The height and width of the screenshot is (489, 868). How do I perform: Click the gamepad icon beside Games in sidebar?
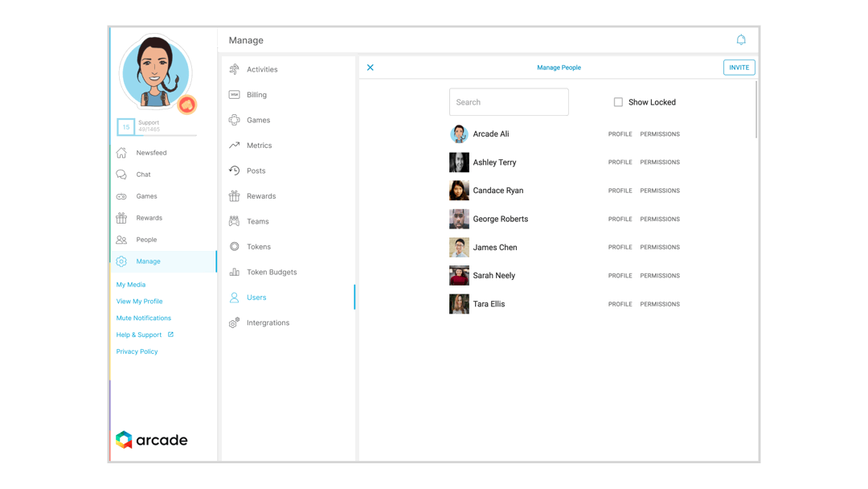(121, 196)
